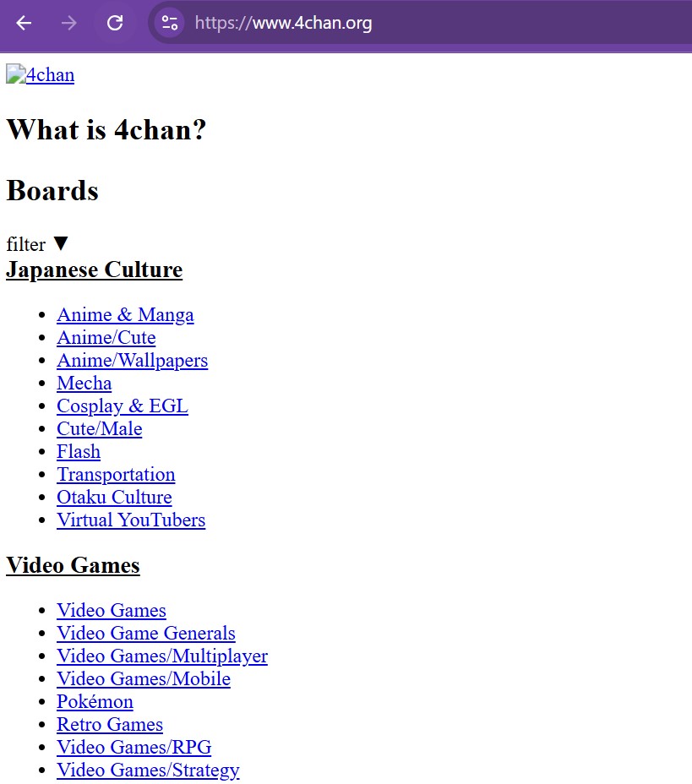Open site information icon in address bar
The width and height of the screenshot is (692, 784).
click(170, 23)
